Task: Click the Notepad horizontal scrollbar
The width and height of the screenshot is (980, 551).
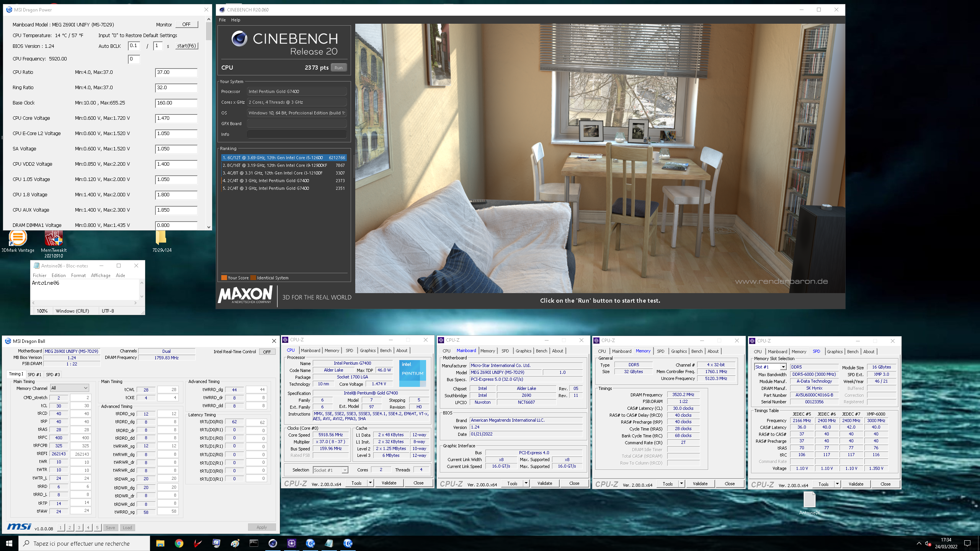Action: click(x=85, y=303)
